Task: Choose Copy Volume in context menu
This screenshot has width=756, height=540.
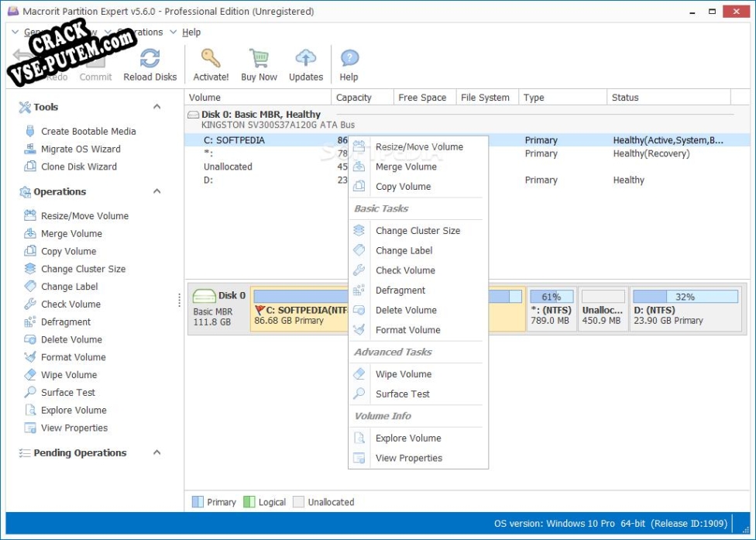Action: point(418,187)
